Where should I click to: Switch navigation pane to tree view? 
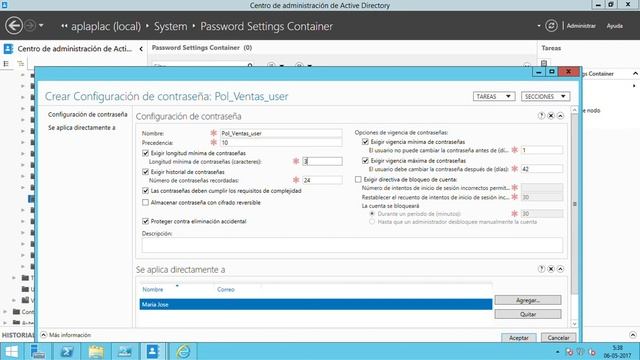(x=20, y=63)
